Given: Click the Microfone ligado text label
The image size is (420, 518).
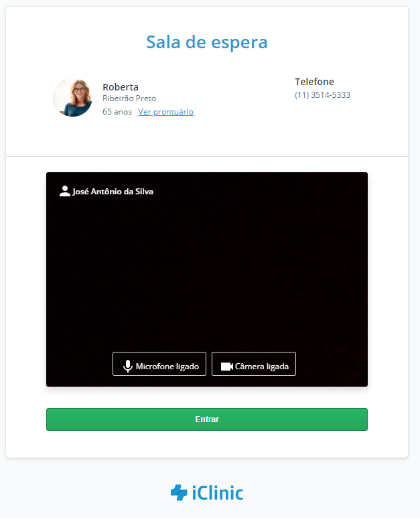Looking at the screenshot, I should pos(167,367).
